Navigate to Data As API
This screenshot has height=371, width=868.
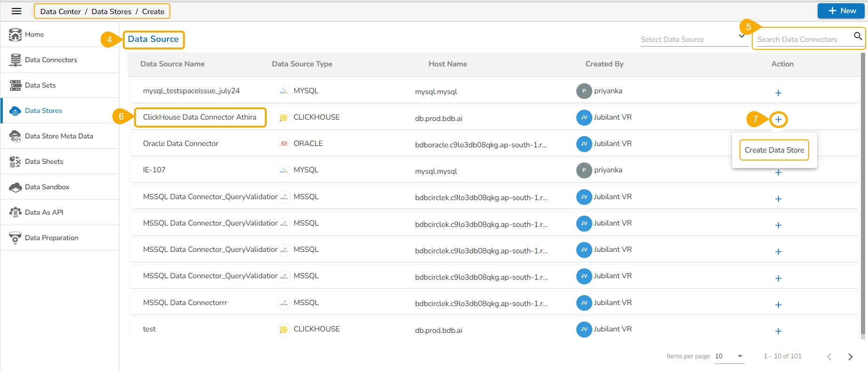point(44,212)
